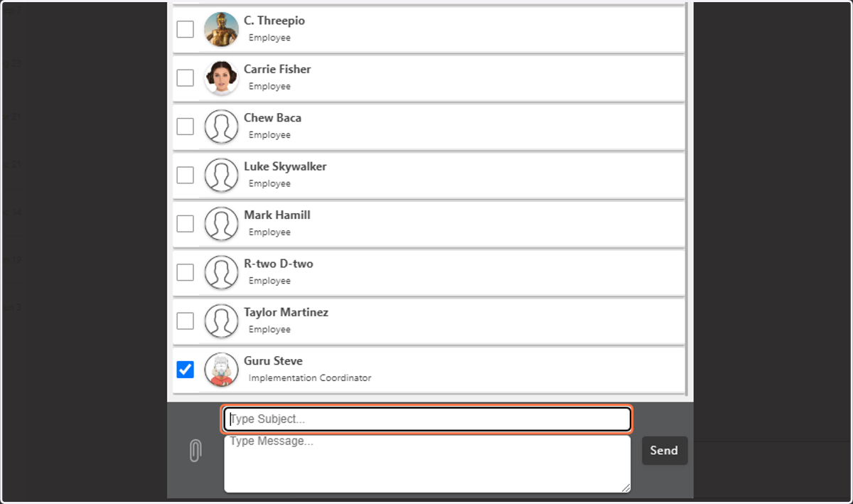Click the name R-two D-two
This screenshot has height=504, width=853.
pos(279,264)
